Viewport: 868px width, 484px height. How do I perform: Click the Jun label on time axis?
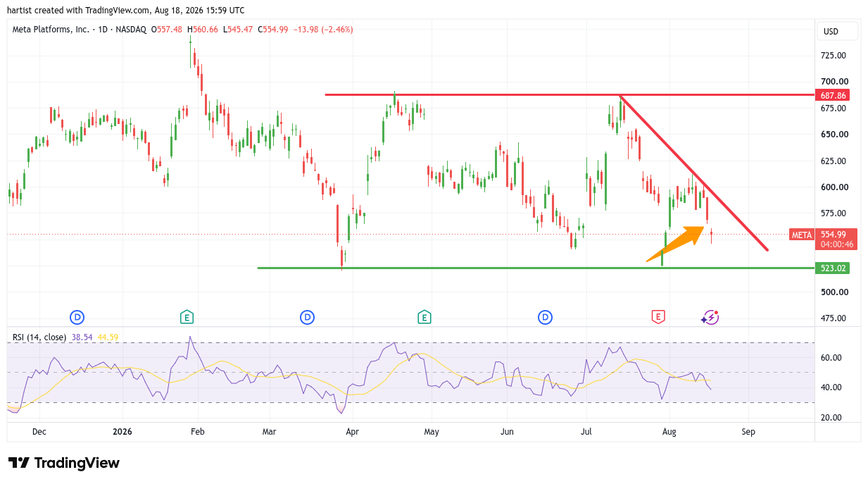(506, 432)
